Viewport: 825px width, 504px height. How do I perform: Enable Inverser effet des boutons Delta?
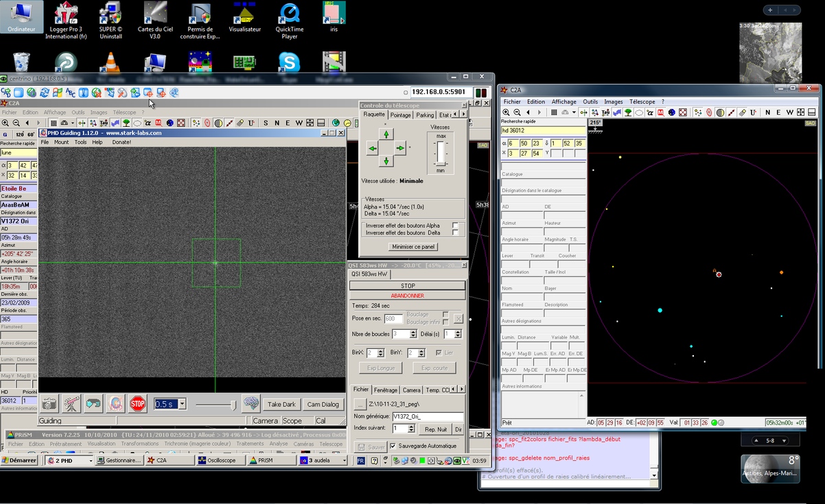(455, 232)
